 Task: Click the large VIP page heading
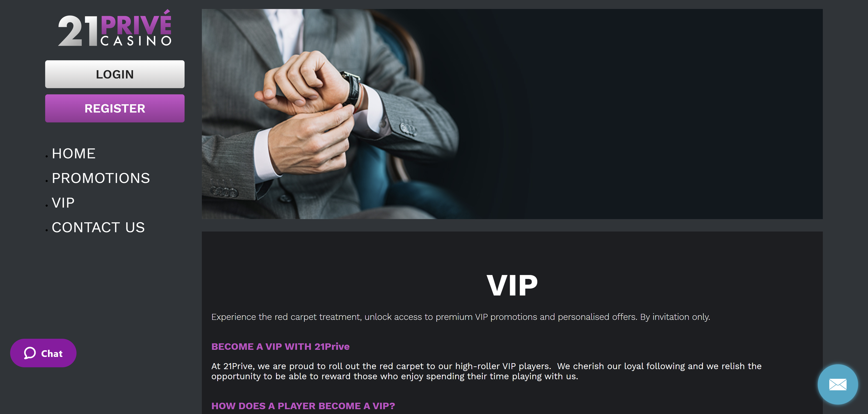point(512,285)
